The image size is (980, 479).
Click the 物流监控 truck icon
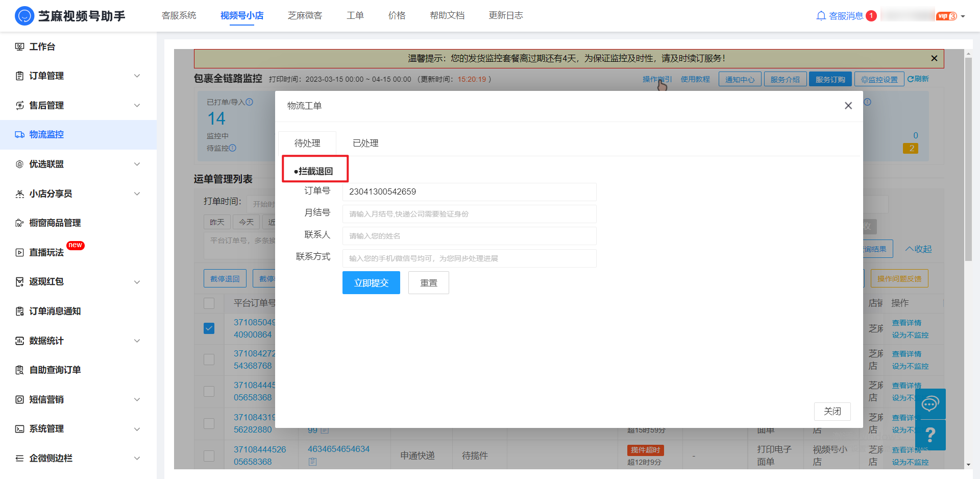[19, 134]
